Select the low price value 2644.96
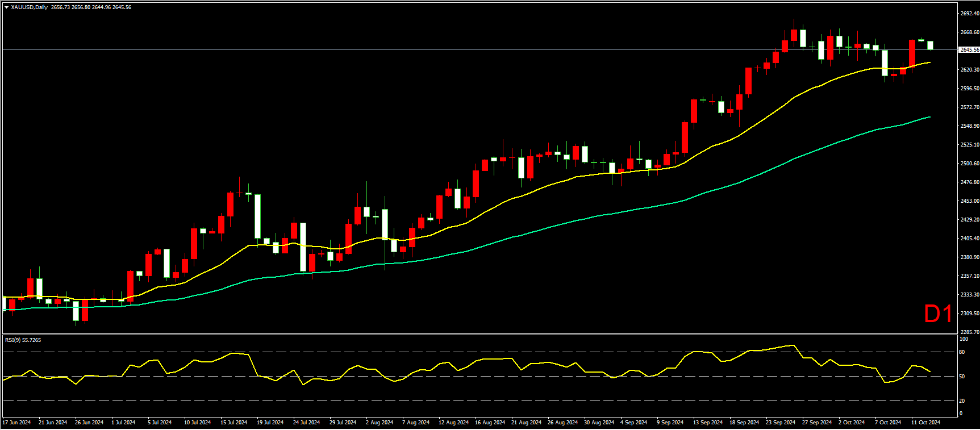980x430 pixels. [x=101, y=7]
